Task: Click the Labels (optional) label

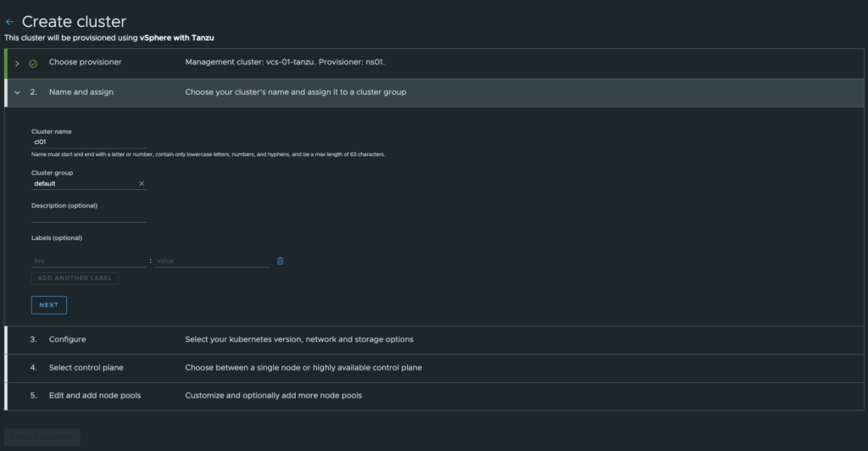Action: [x=57, y=238]
